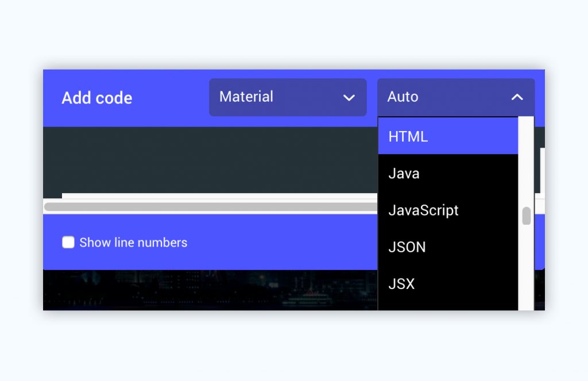Check the box next to Show line numbers
This screenshot has width=588, height=381.
[x=68, y=243]
